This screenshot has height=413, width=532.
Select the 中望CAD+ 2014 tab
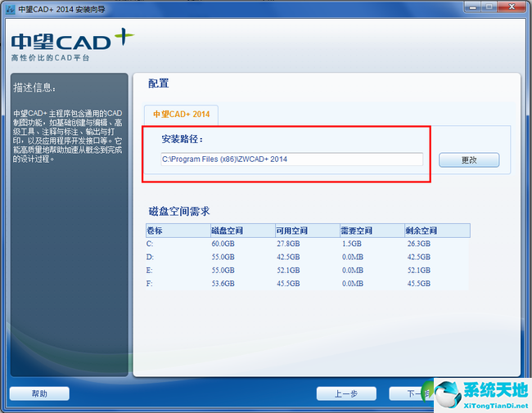(x=181, y=114)
